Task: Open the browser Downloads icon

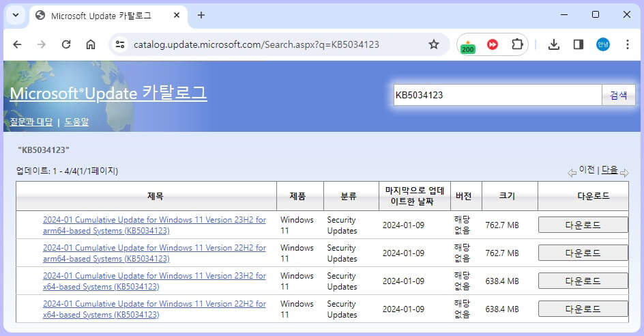Action: [x=554, y=44]
